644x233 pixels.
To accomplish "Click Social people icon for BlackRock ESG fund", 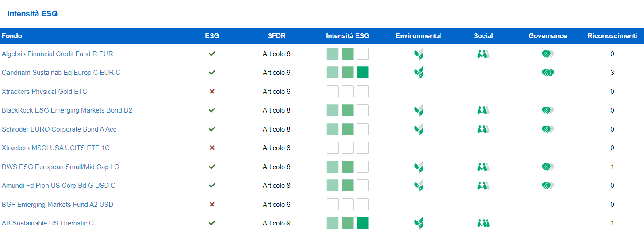I will tap(483, 110).
